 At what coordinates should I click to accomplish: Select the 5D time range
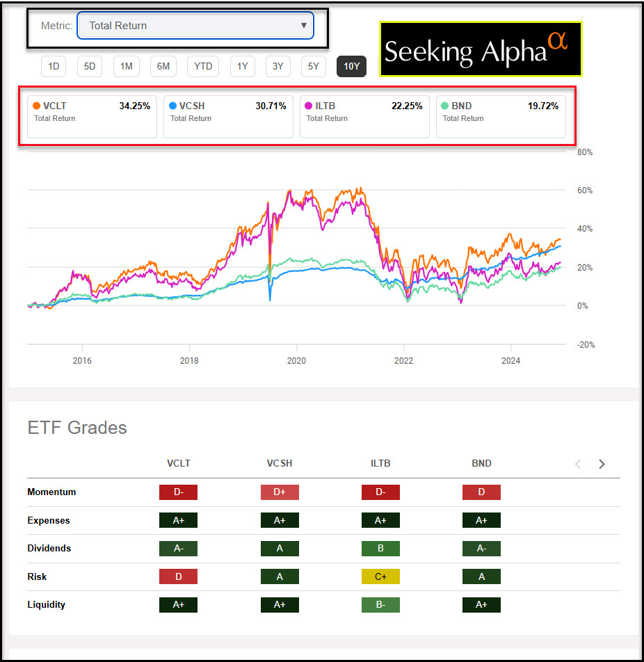(90, 66)
